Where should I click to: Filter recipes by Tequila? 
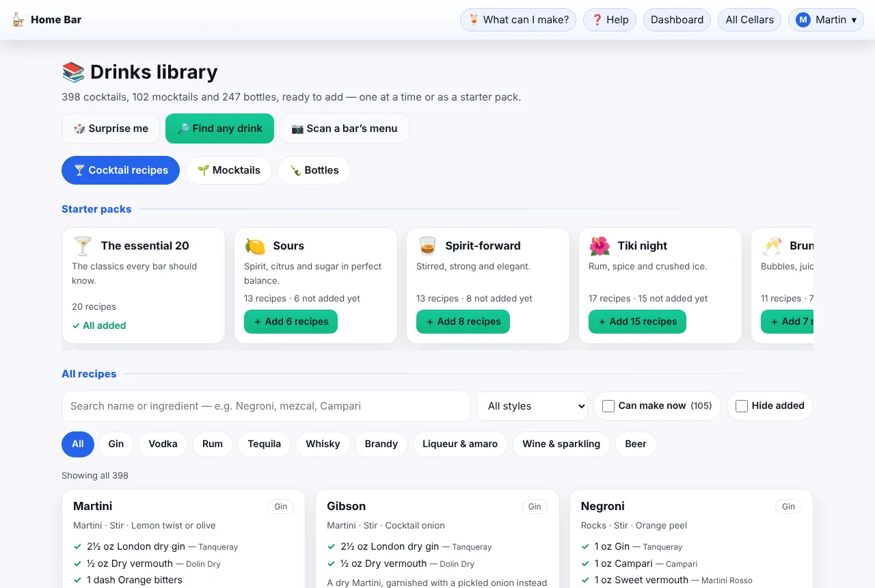[265, 444]
